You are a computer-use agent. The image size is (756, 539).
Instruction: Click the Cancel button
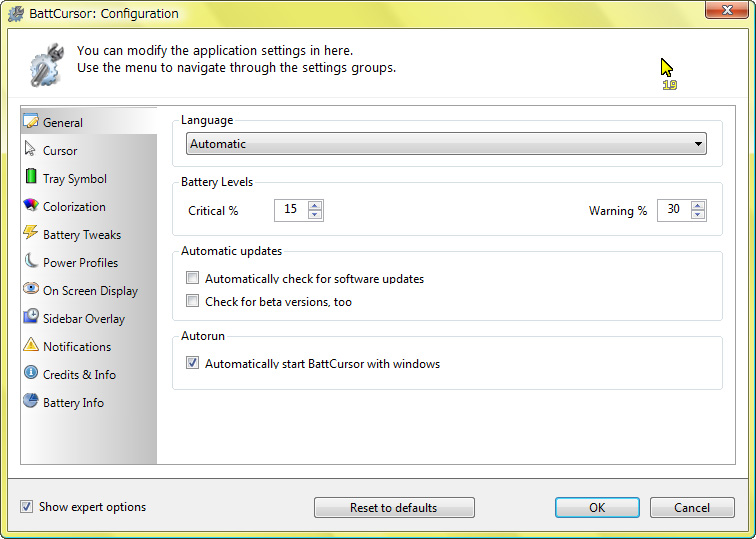click(692, 508)
